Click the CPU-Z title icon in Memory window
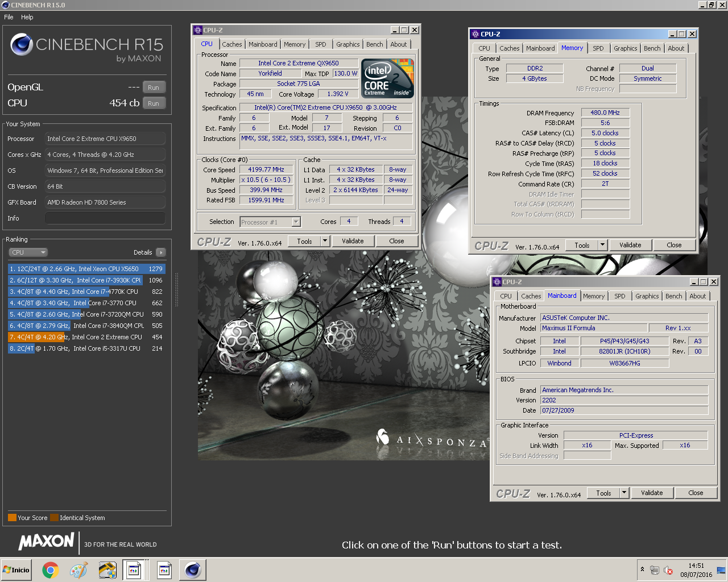 click(474, 34)
